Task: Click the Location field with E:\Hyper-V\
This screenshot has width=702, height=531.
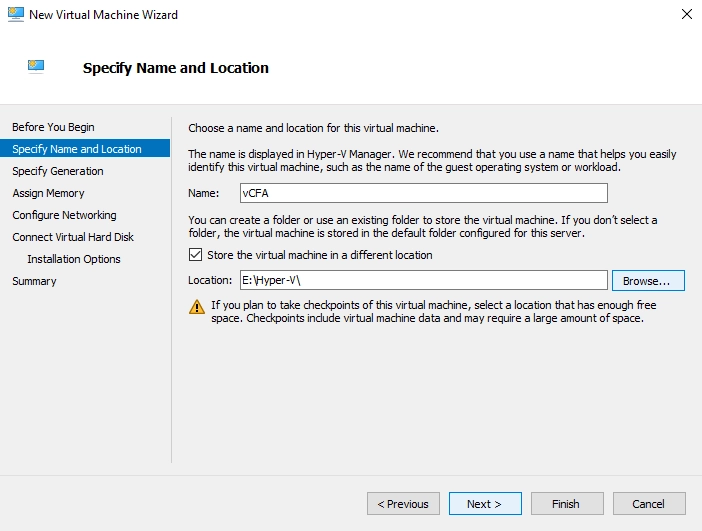Action: pos(424,280)
